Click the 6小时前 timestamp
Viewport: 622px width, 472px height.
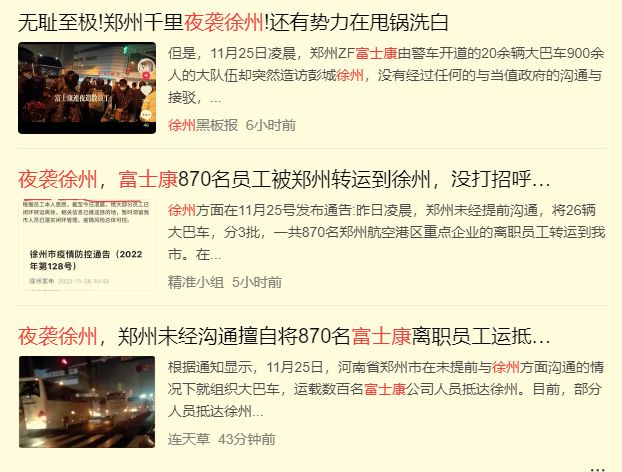tap(271, 125)
